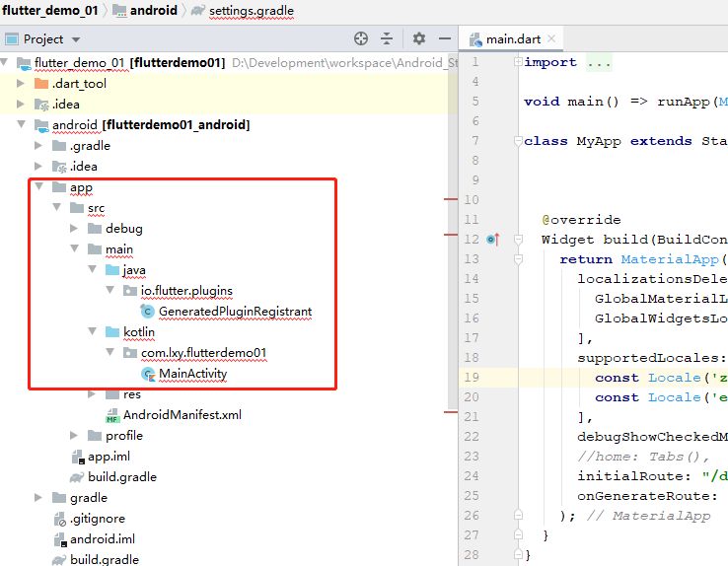This screenshot has width=728, height=566.
Task: Select GeneratedPluginRegistrant class file
Action: coord(235,312)
